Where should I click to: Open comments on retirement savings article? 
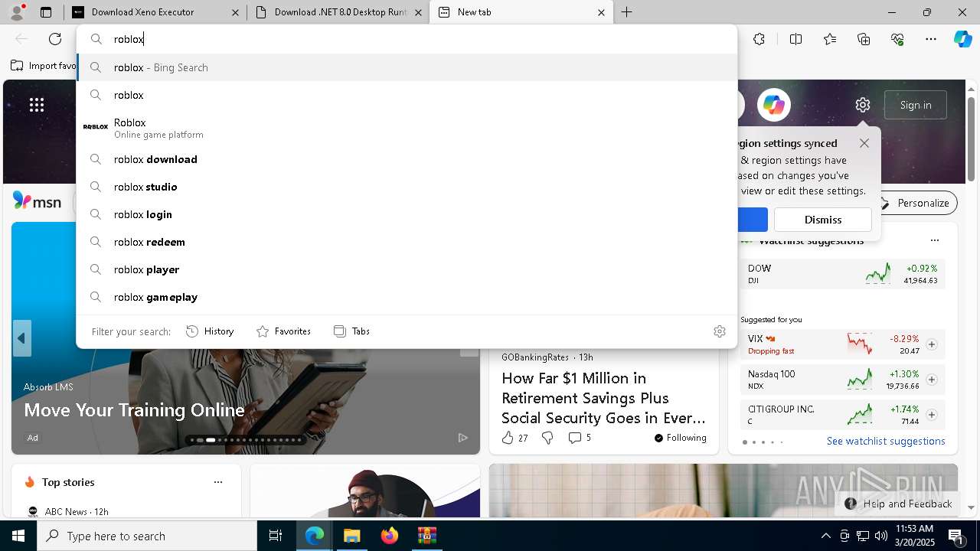point(580,438)
